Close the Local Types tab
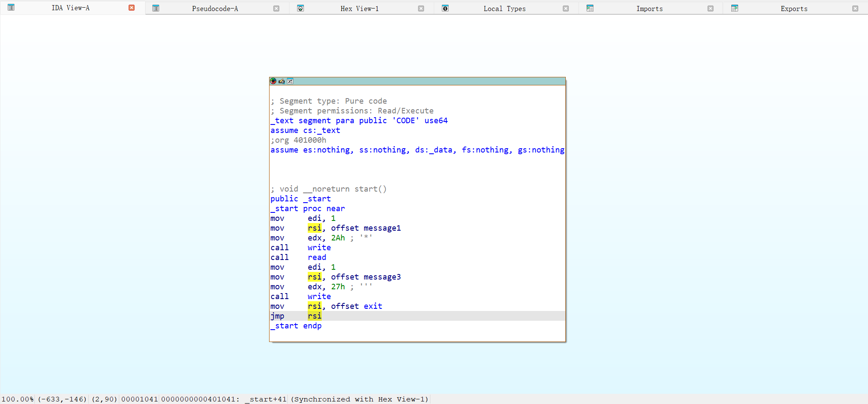 click(566, 8)
